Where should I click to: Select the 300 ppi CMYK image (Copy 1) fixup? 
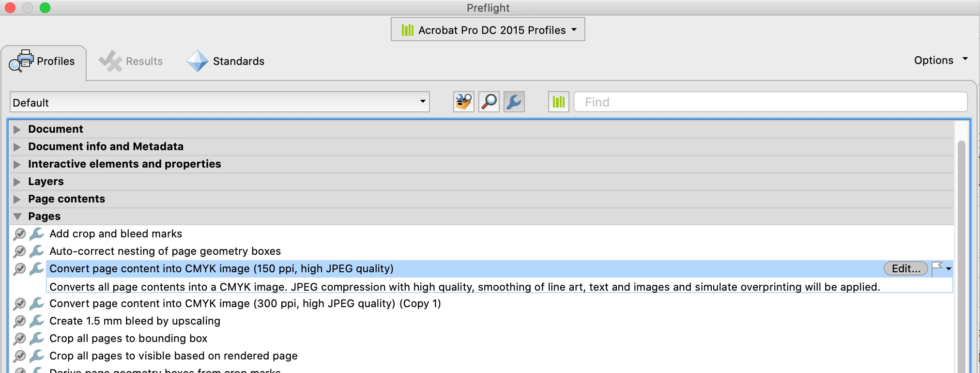point(245,304)
